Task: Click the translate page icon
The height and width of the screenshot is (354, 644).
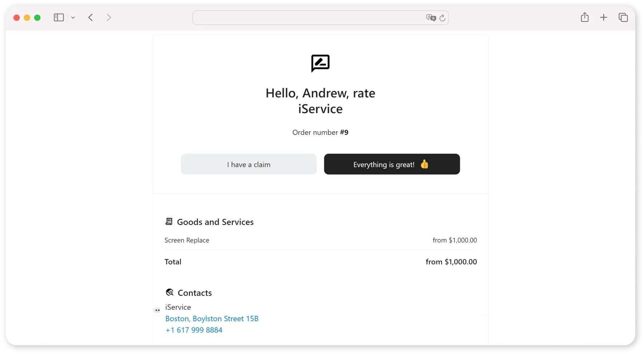Action: coord(430,18)
